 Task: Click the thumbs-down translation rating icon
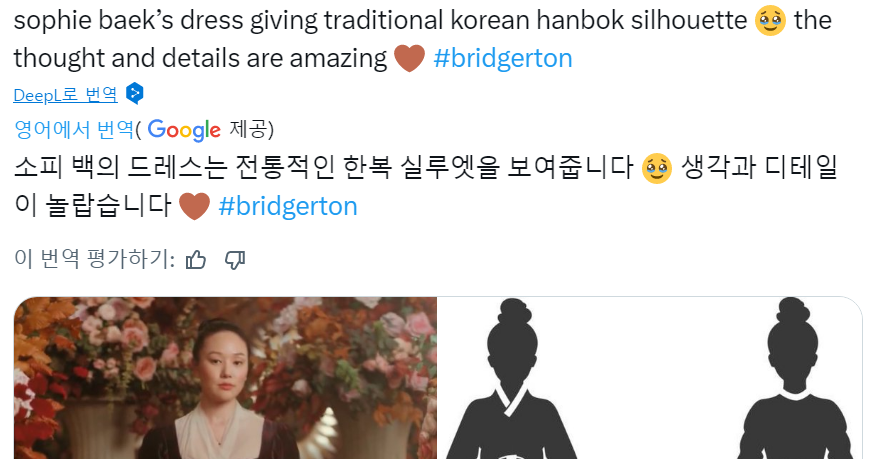[x=235, y=260]
